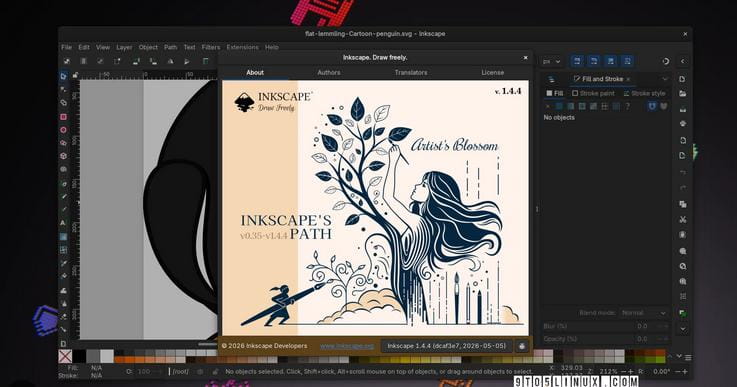Click the Paste clipboard icon
Image resolution: width=737 pixels, height=387 pixels.
coord(682,235)
